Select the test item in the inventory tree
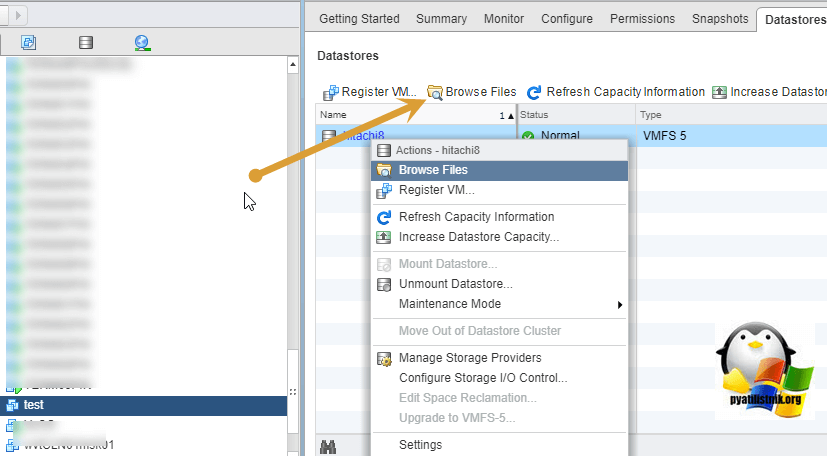Viewport: 827px width, 456px height. 33,405
